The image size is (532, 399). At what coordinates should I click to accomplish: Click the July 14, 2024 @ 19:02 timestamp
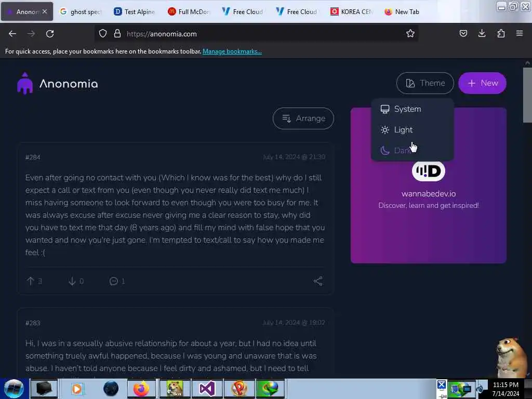[x=294, y=322]
